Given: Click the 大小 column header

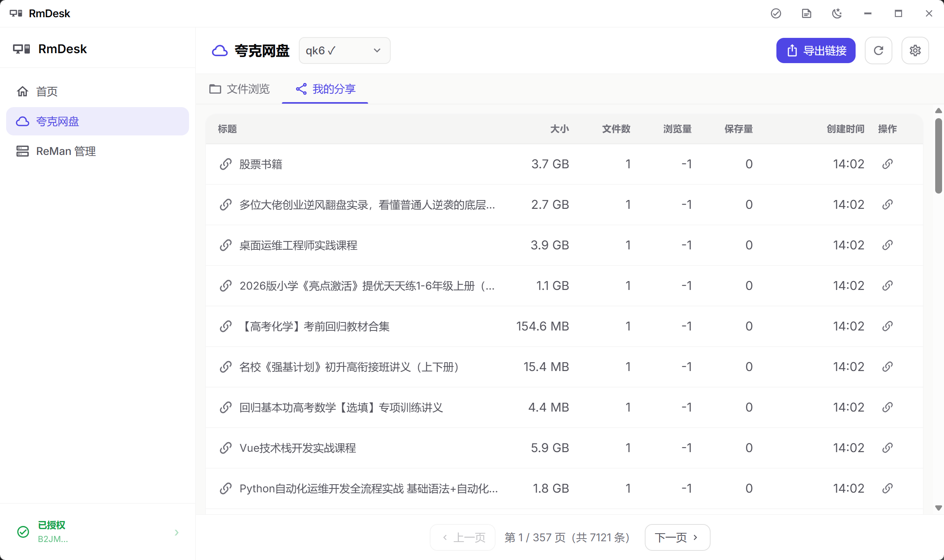Looking at the screenshot, I should coord(559,129).
